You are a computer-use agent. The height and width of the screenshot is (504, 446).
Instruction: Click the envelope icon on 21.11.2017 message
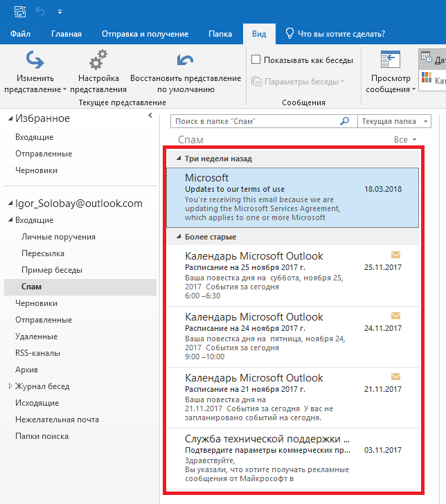[x=396, y=377]
